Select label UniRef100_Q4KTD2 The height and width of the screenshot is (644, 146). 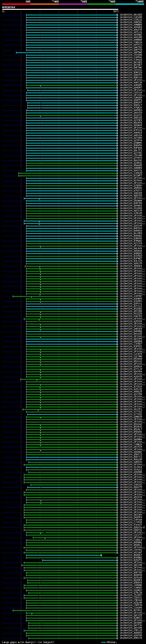coord(131,47)
